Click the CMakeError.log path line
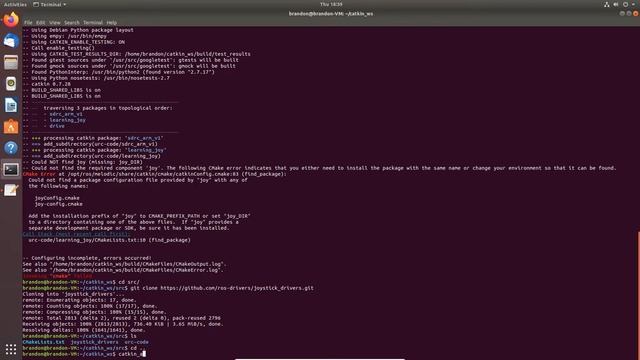Image resolution: width=640 pixels, height=360 pixels. [123, 270]
